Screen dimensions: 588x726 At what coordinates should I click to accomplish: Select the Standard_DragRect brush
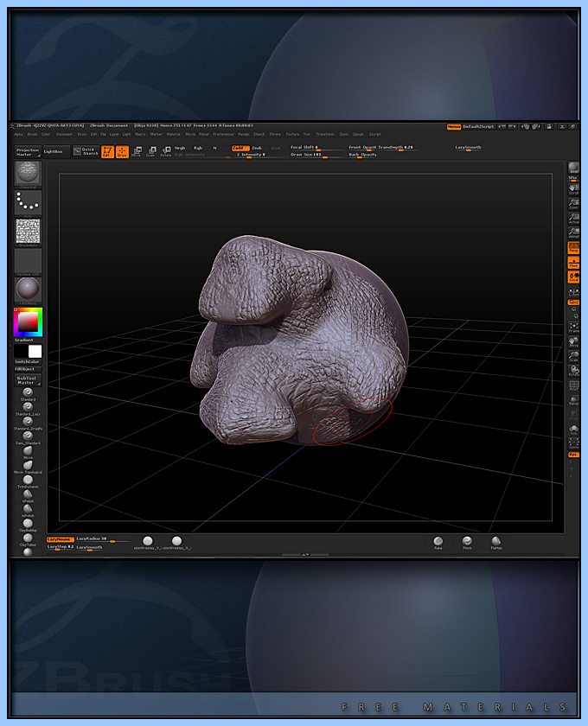(28, 423)
